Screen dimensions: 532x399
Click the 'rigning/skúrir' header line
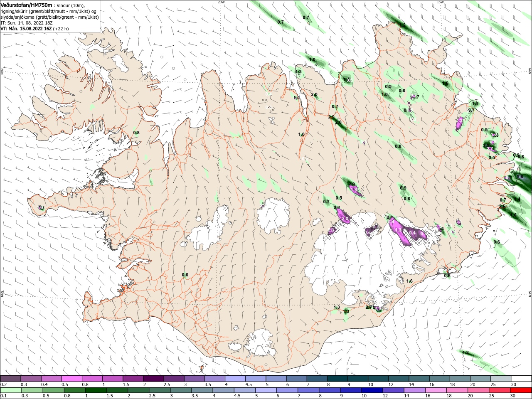(x=49, y=11)
